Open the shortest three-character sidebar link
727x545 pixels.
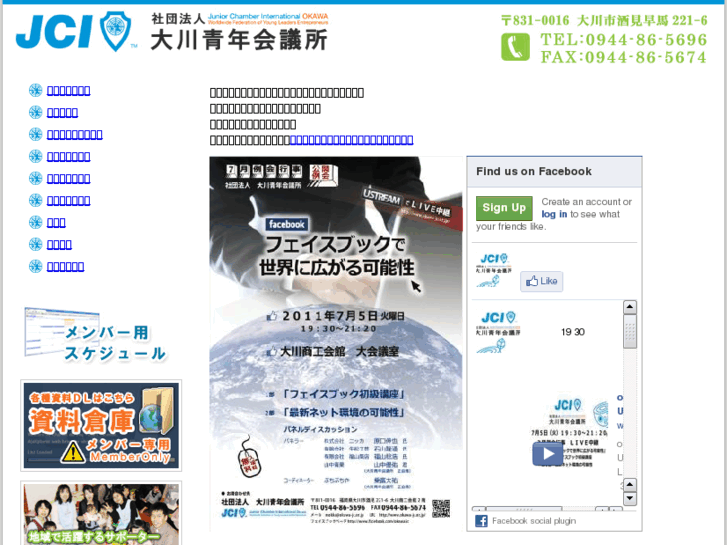[56, 223]
